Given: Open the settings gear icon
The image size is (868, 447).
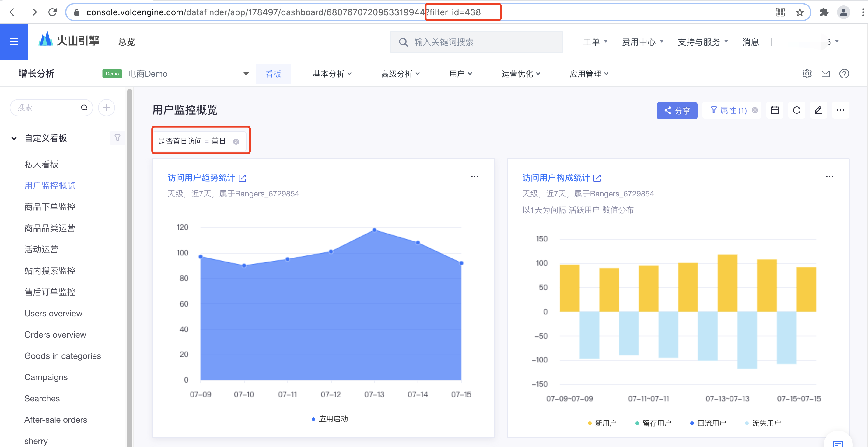Looking at the screenshot, I should pos(807,73).
